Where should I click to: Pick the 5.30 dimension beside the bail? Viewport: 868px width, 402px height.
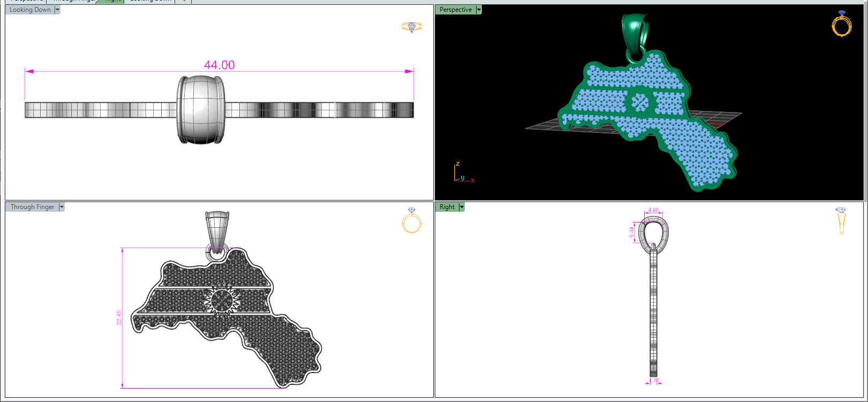pyautogui.click(x=632, y=232)
